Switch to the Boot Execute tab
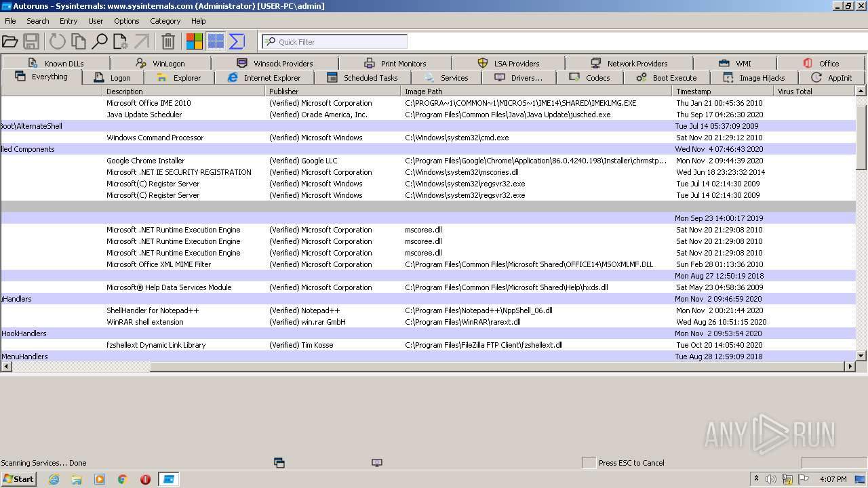Viewport: 868px width, 488px height. coord(667,78)
